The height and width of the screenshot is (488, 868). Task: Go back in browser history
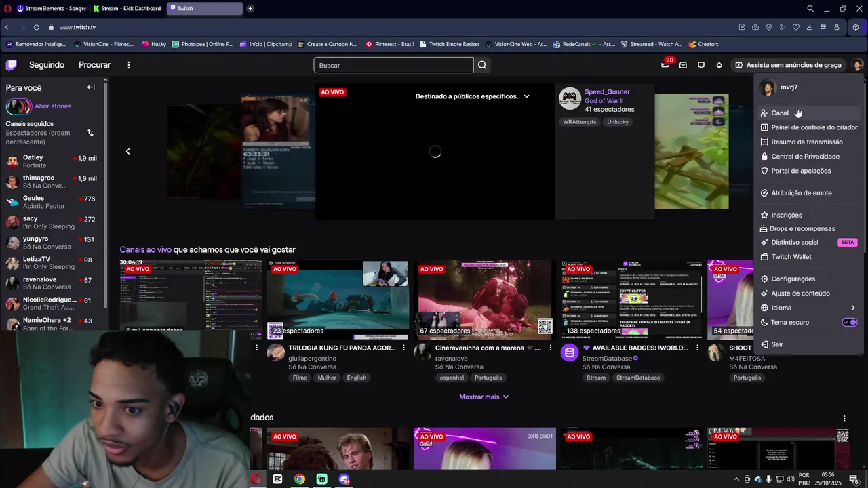pyautogui.click(x=7, y=27)
